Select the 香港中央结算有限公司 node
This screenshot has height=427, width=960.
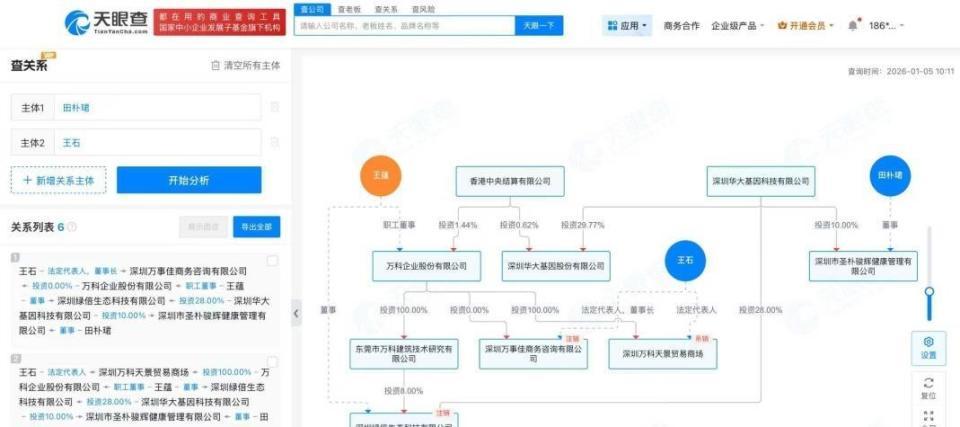(x=510, y=181)
